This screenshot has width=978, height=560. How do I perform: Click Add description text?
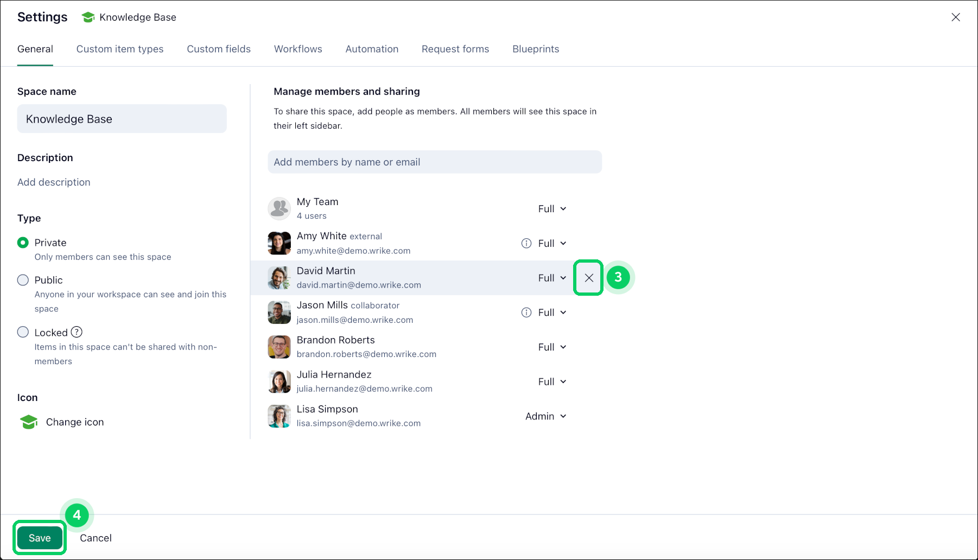54,182
